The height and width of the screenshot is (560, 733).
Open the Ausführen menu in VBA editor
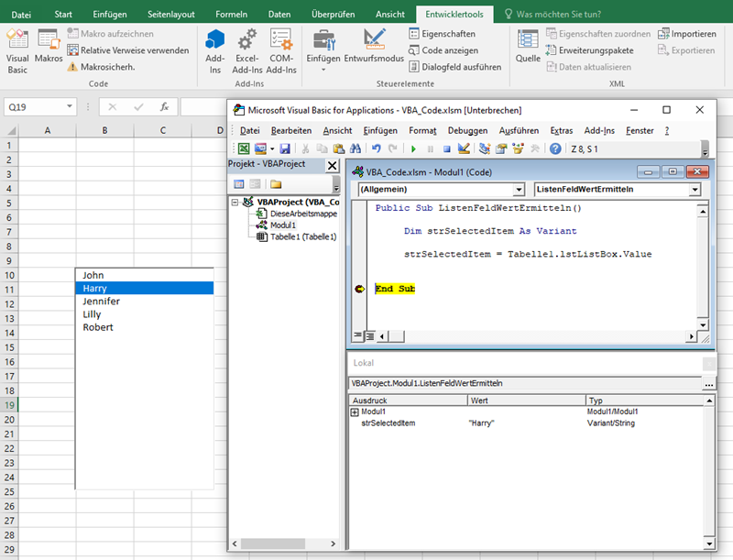519,130
